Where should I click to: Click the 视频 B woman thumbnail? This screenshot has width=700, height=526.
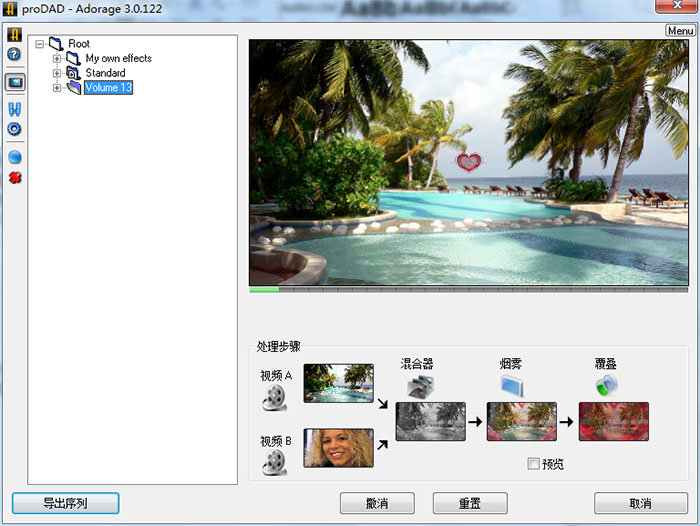pyautogui.click(x=338, y=448)
